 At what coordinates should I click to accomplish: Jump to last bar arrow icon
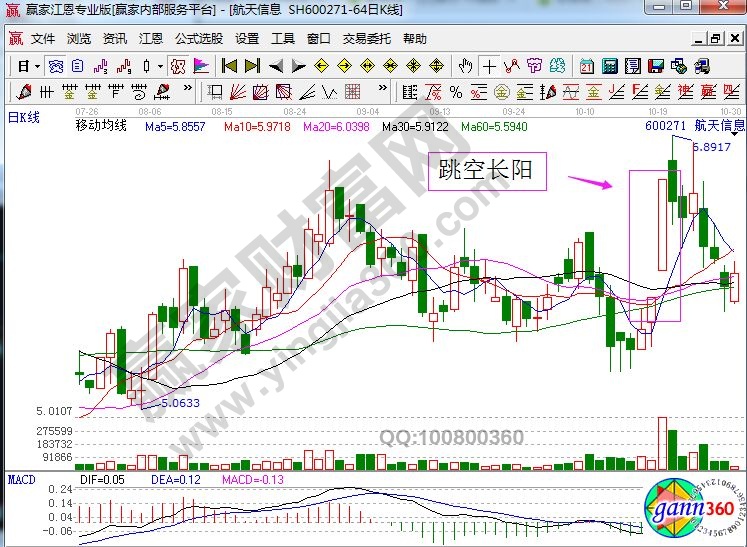coord(251,66)
